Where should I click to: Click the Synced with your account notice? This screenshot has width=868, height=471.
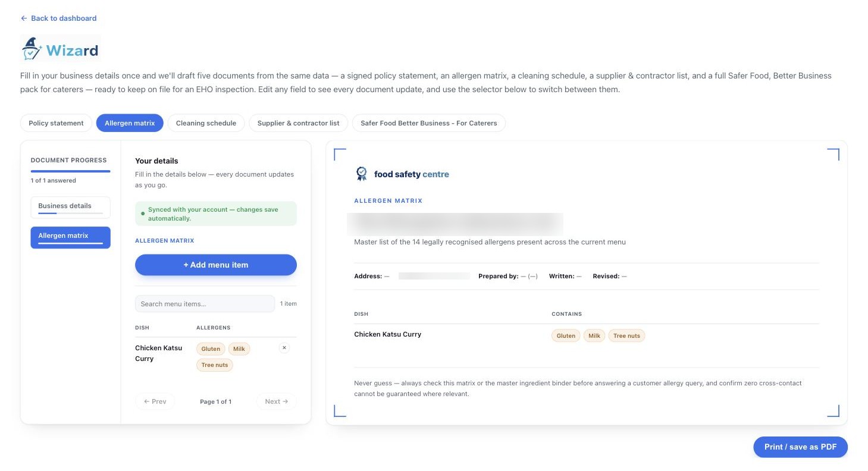(x=216, y=214)
